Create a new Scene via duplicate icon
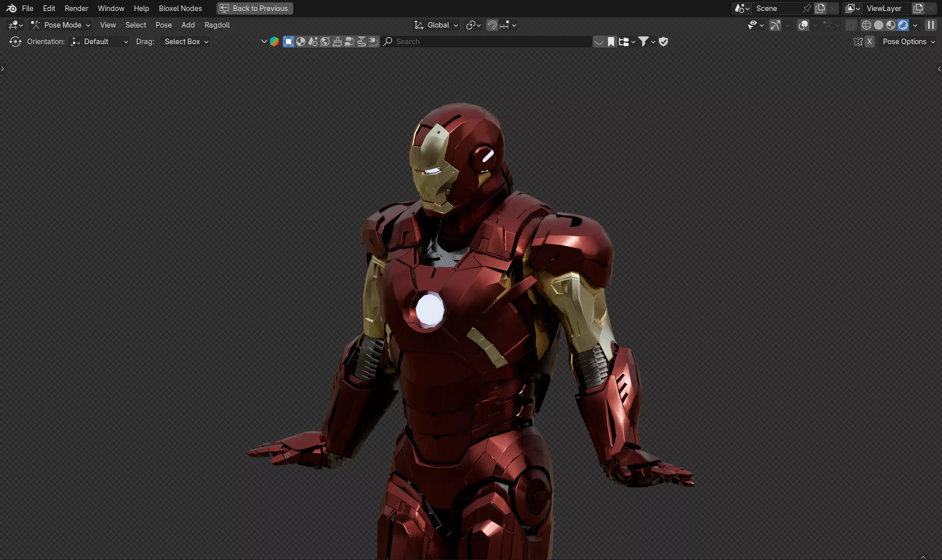 pos(820,8)
